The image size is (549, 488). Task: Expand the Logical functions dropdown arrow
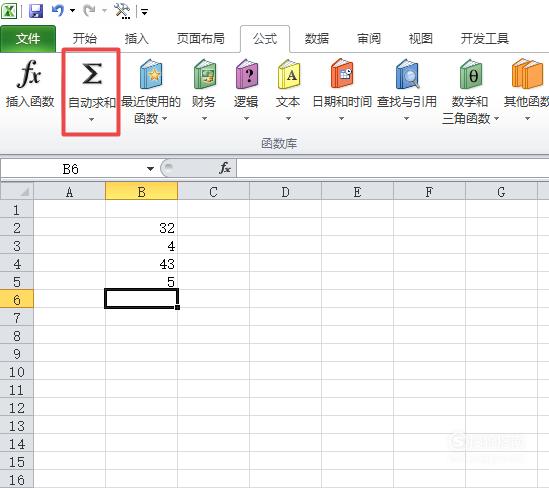click(x=246, y=119)
